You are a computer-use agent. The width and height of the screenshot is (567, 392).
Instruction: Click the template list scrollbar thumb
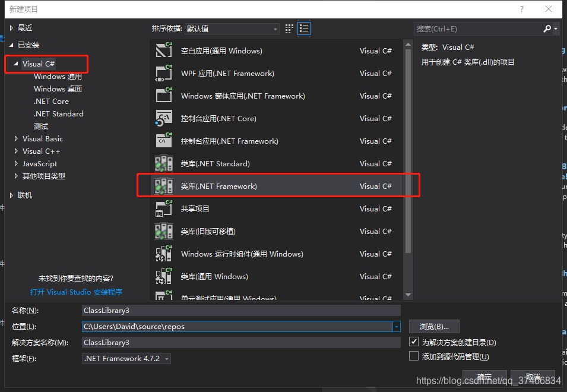408,151
